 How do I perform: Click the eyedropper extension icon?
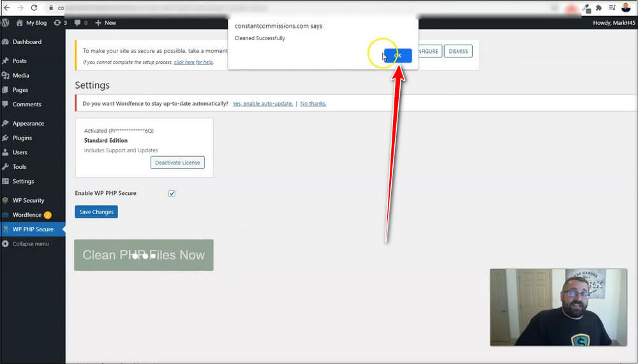(x=586, y=8)
